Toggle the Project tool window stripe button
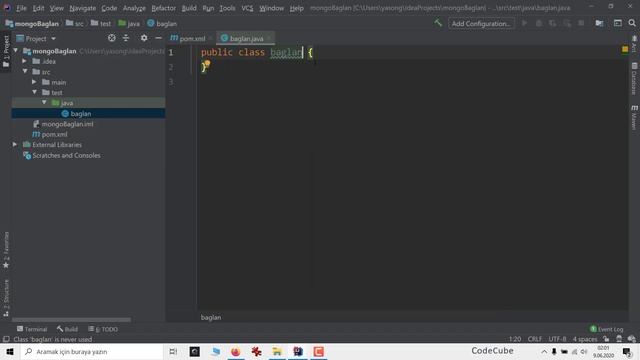Viewport: 640px width, 360px height. [x=6, y=51]
